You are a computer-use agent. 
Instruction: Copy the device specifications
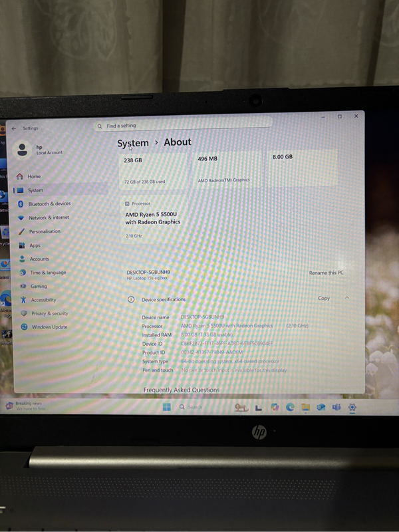coord(324,298)
